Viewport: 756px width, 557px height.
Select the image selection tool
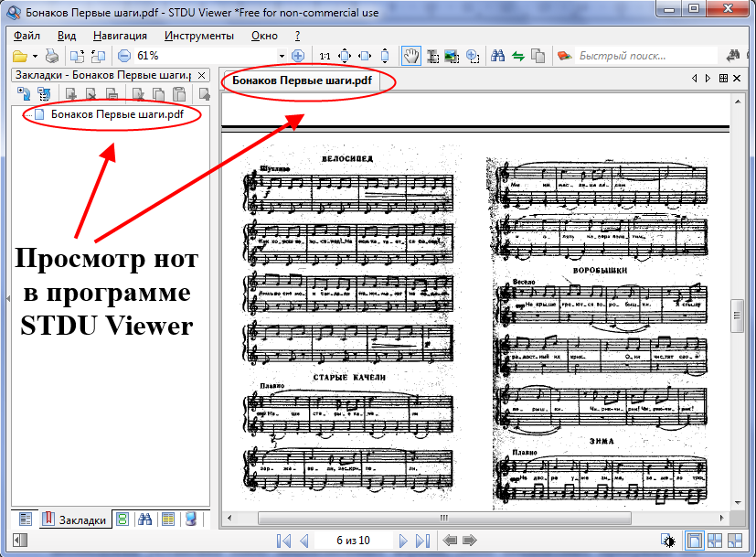point(452,57)
